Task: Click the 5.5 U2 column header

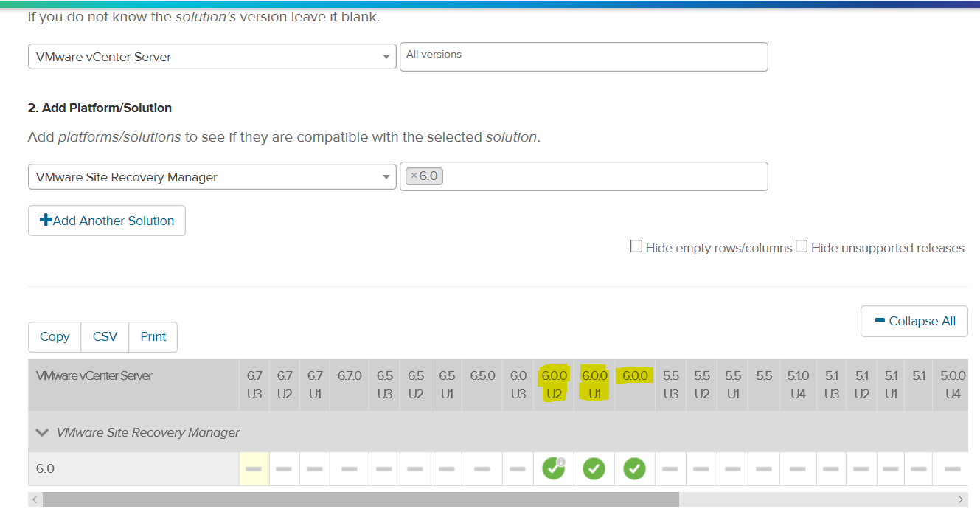Action: tap(701, 384)
